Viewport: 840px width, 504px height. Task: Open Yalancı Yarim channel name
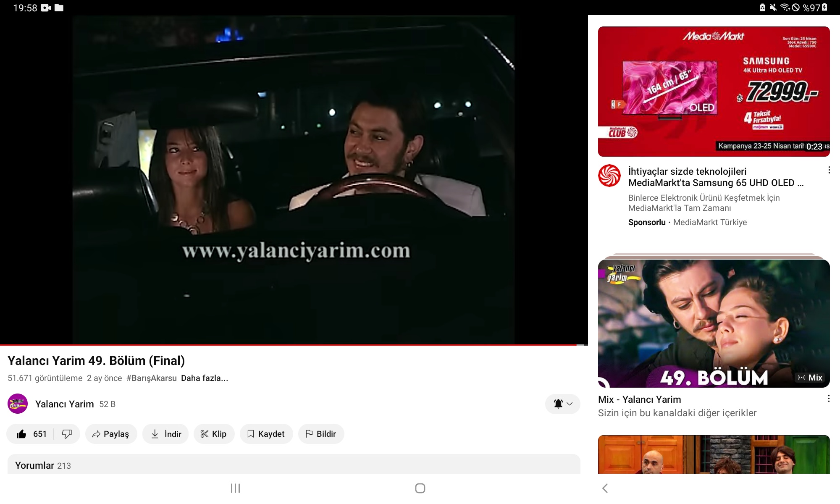64,404
